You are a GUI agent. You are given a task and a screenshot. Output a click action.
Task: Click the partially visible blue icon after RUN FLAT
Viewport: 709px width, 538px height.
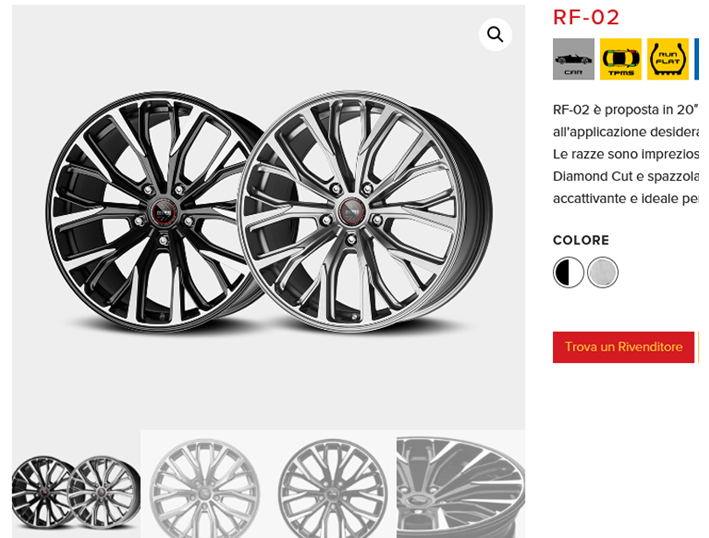pyautogui.click(x=697, y=59)
